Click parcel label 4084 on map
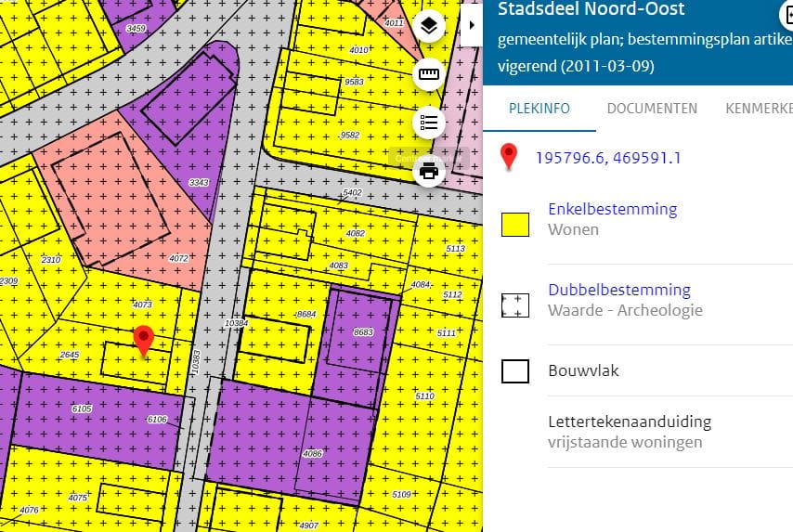Screen dimensions: 793x532 point(421,285)
